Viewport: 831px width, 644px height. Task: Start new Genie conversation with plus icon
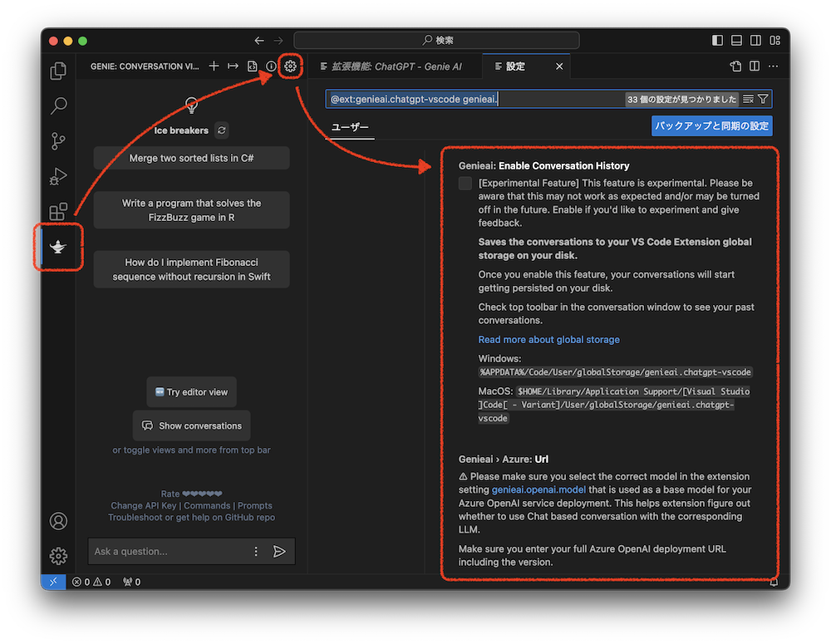coord(214,66)
